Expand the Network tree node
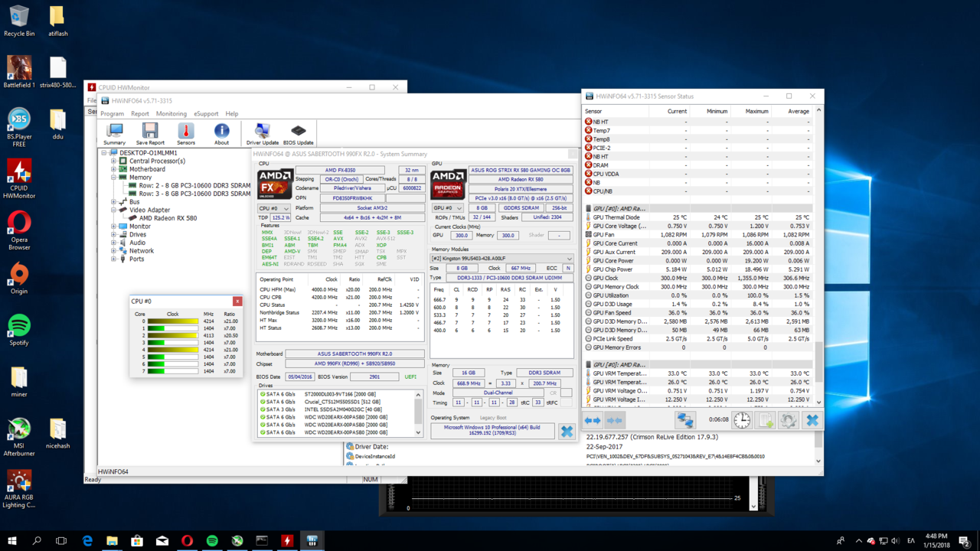 click(113, 250)
